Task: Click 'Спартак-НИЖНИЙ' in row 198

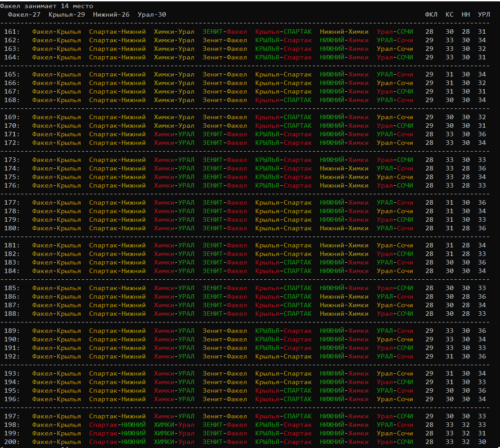Action: [x=117, y=425]
